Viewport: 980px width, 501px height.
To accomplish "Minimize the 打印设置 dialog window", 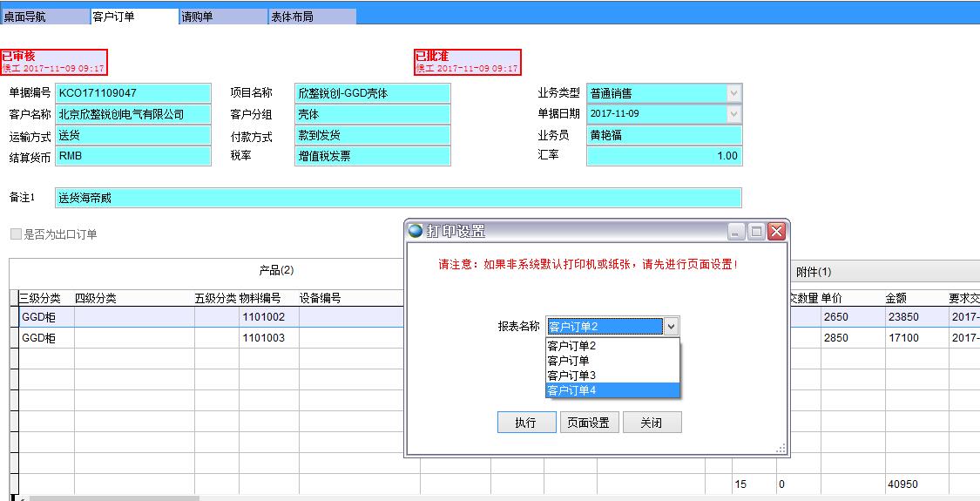I will point(737,231).
